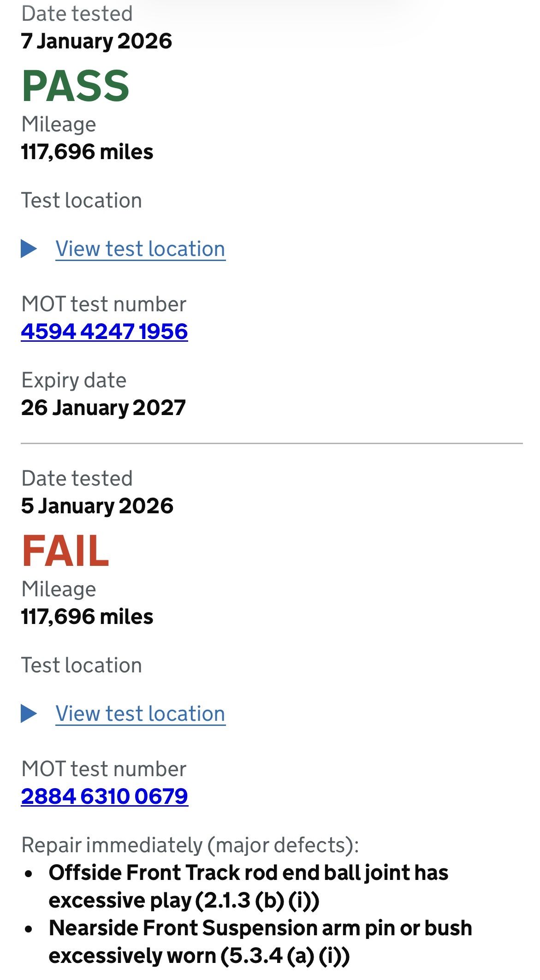Expand the disclosure triangle under the FAIL test
This screenshot has width=540, height=980.
[29, 714]
